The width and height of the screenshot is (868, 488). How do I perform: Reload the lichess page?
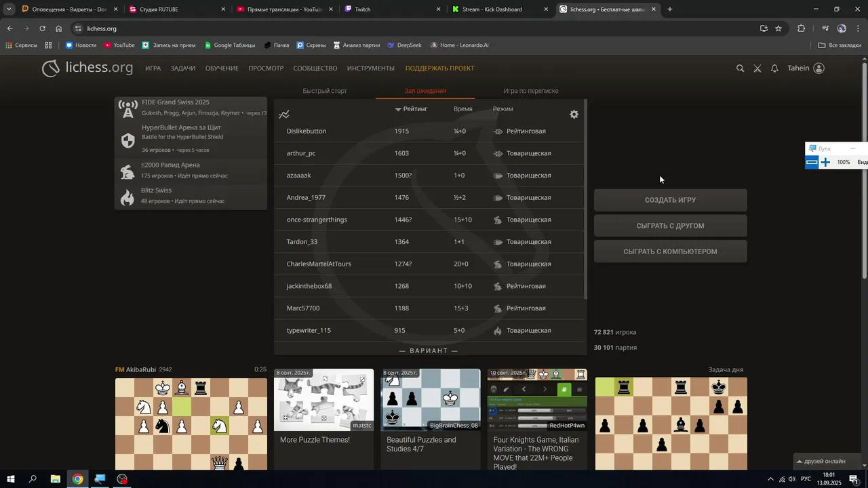tap(42, 28)
